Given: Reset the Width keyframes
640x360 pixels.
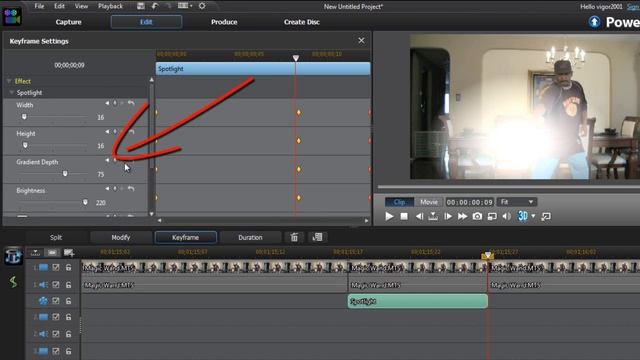Looking at the screenshot, I should pyautogui.click(x=131, y=103).
